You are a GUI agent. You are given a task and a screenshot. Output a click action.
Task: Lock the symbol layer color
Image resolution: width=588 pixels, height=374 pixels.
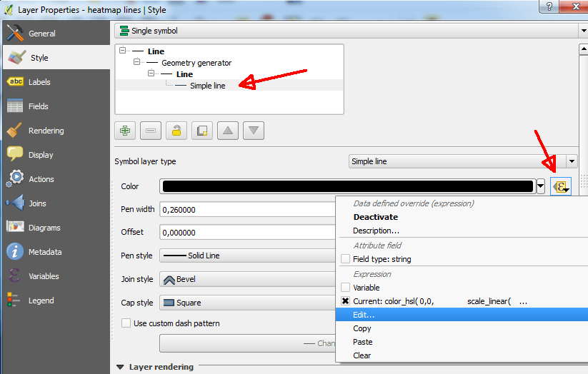[x=176, y=131]
